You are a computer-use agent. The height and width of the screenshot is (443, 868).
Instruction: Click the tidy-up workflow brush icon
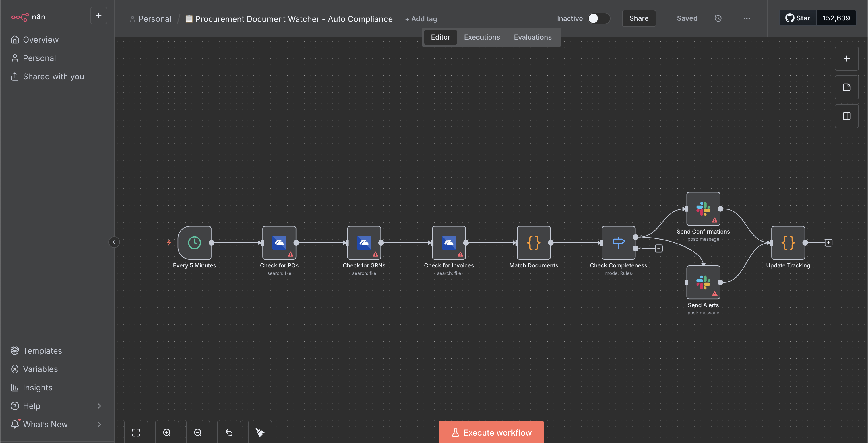[x=260, y=433]
